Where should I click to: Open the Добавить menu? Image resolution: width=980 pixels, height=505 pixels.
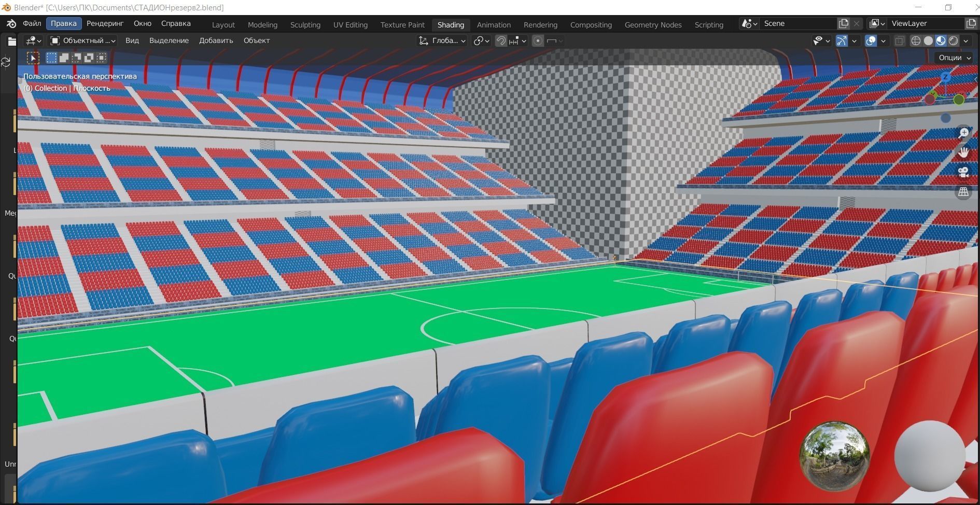coord(216,40)
